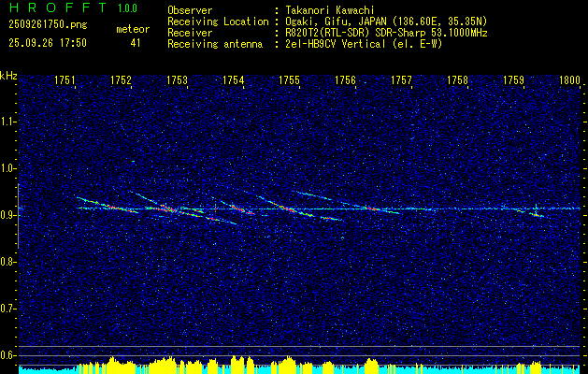Click the 1756 time marker
This screenshot has width=588, height=374.
coord(345,79)
